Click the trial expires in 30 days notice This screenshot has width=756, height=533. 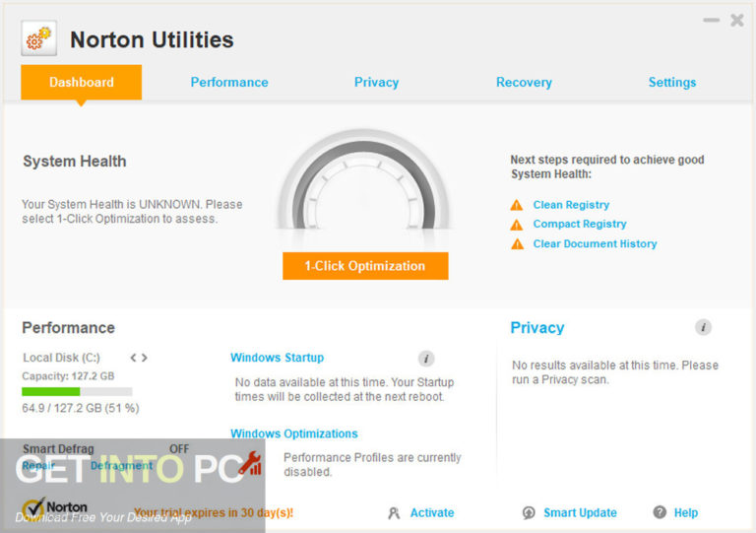tap(214, 512)
